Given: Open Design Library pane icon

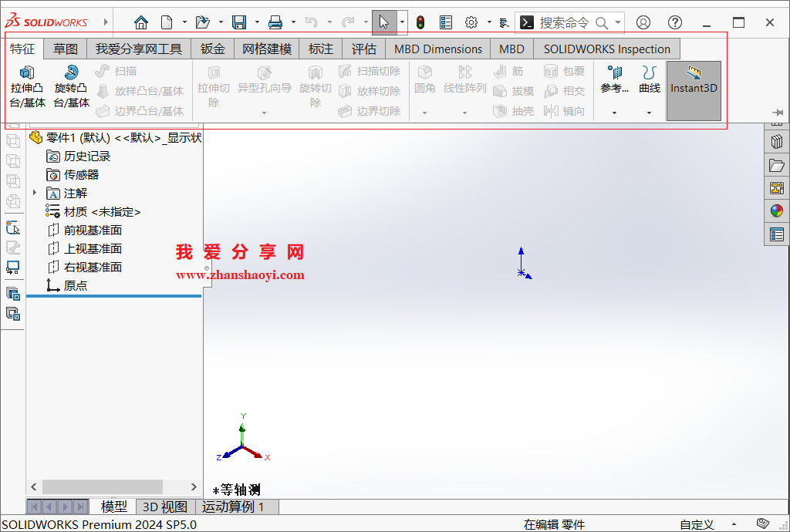Looking at the screenshot, I should point(776,142).
